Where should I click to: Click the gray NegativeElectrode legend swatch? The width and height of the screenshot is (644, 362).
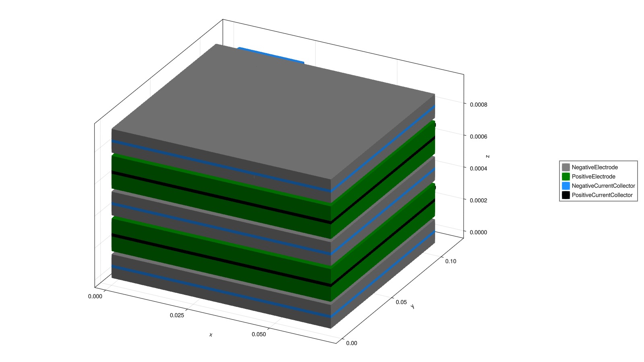[566, 167]
